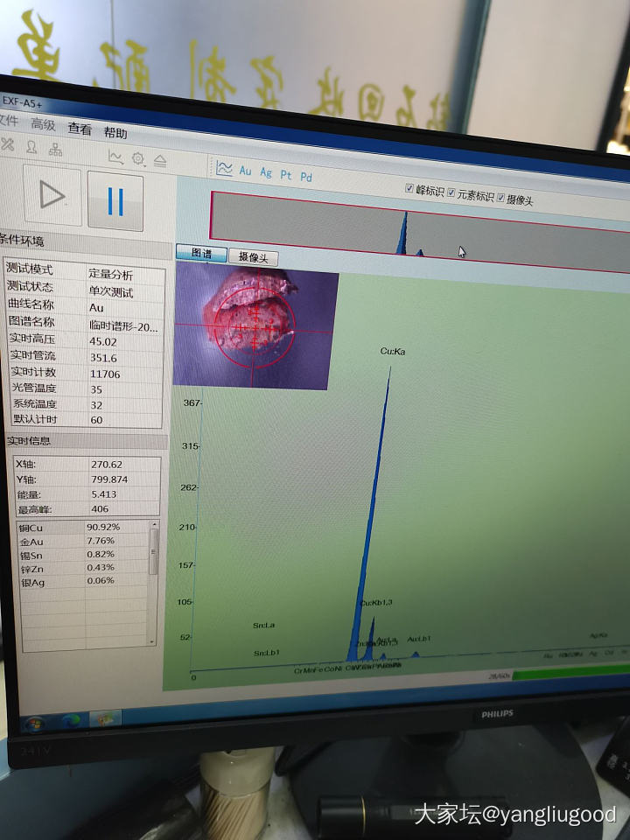
Task: Click the curve chart icon beside the gear
Action: (x=115, y=156)
